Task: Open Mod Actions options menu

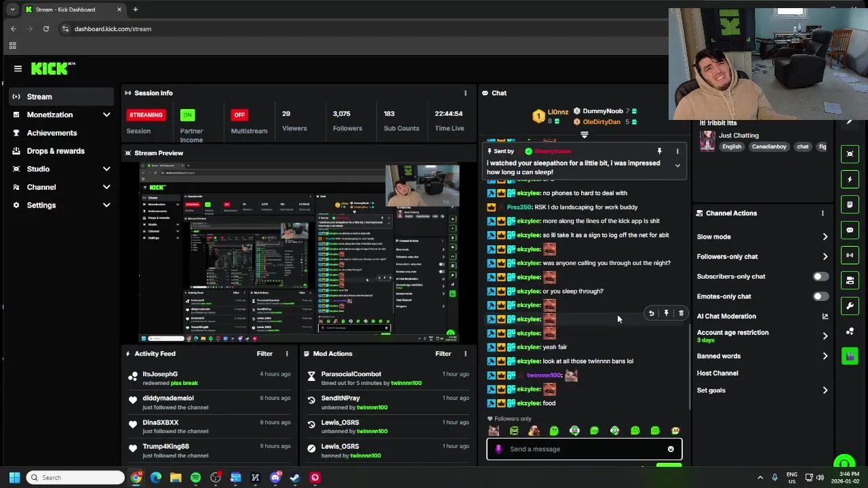Action: pos(465,354)
